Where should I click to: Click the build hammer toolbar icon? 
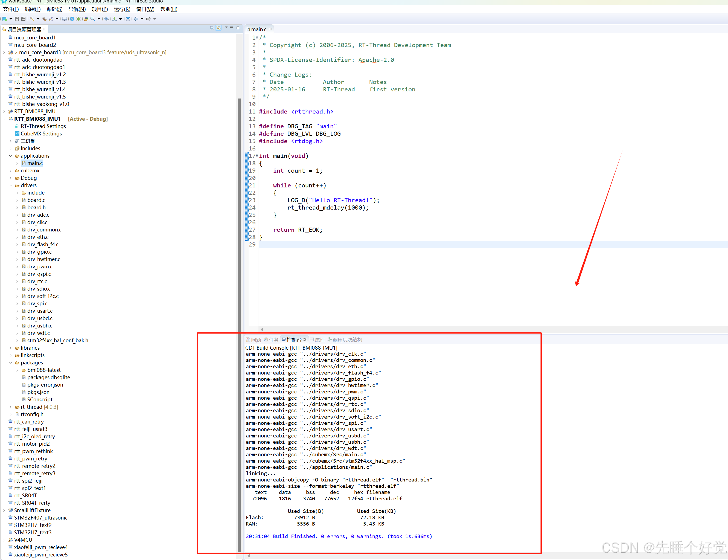click(32, 19)
